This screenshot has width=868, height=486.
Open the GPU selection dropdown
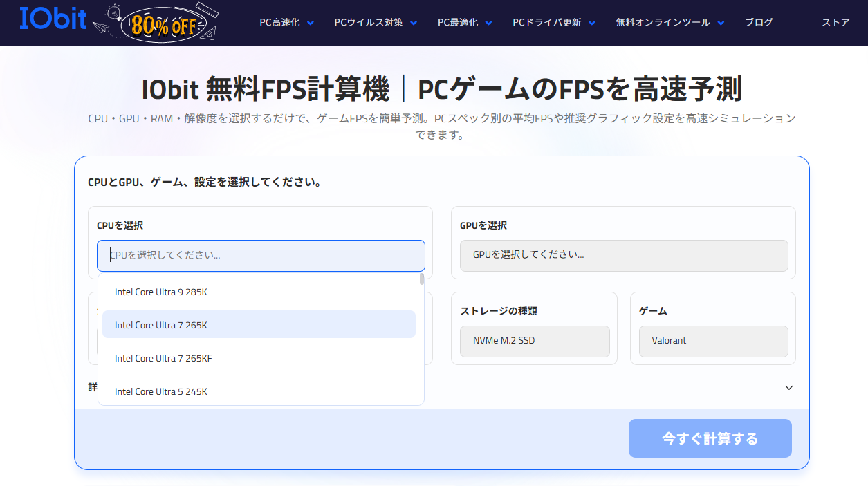(624, 256)
